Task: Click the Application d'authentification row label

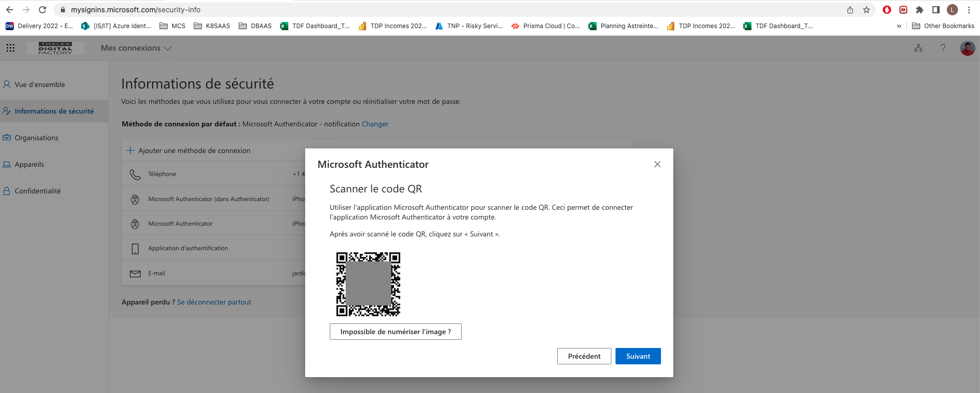Action: pyautogui.click(x=188, y=248)
